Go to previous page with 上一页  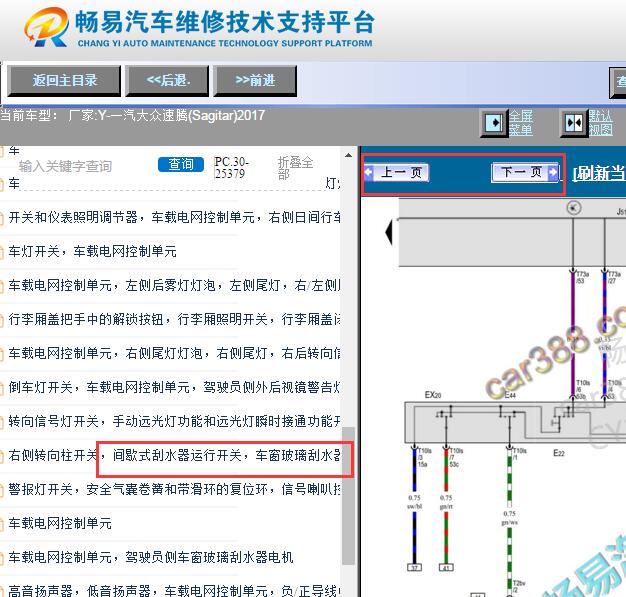tap(397, 173)
